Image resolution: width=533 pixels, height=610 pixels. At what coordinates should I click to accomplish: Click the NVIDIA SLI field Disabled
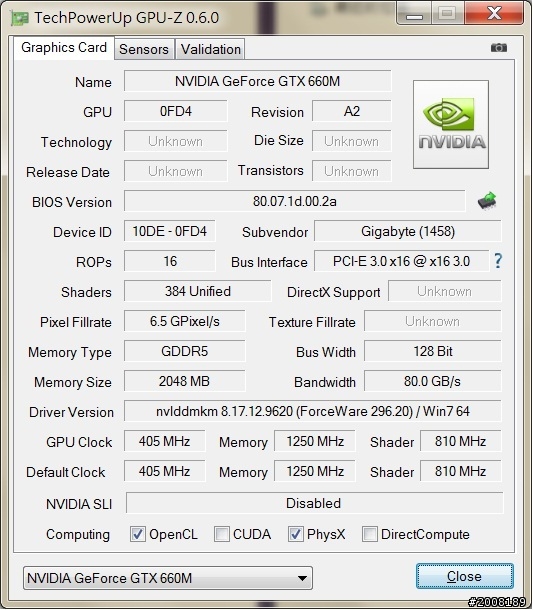click(x=314, y=503)
